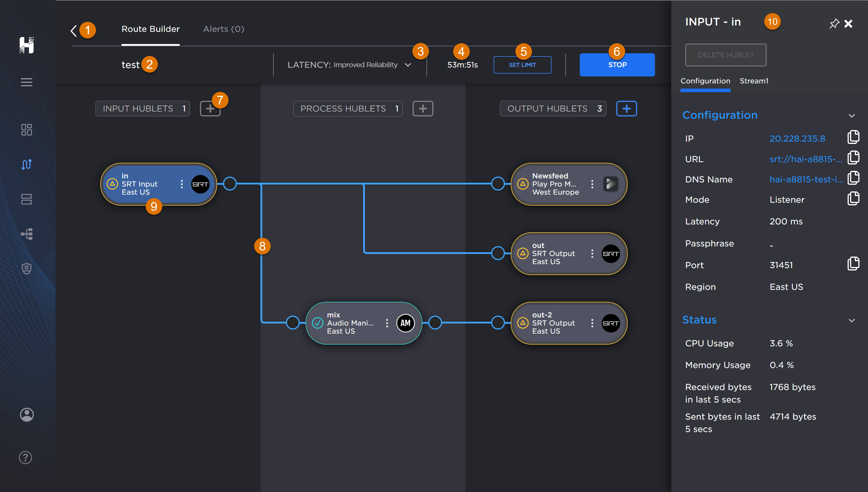This screenshot has width=868, height=492.
Task: Click SET LIMIT next to the timer
Action: pos(522,65)
